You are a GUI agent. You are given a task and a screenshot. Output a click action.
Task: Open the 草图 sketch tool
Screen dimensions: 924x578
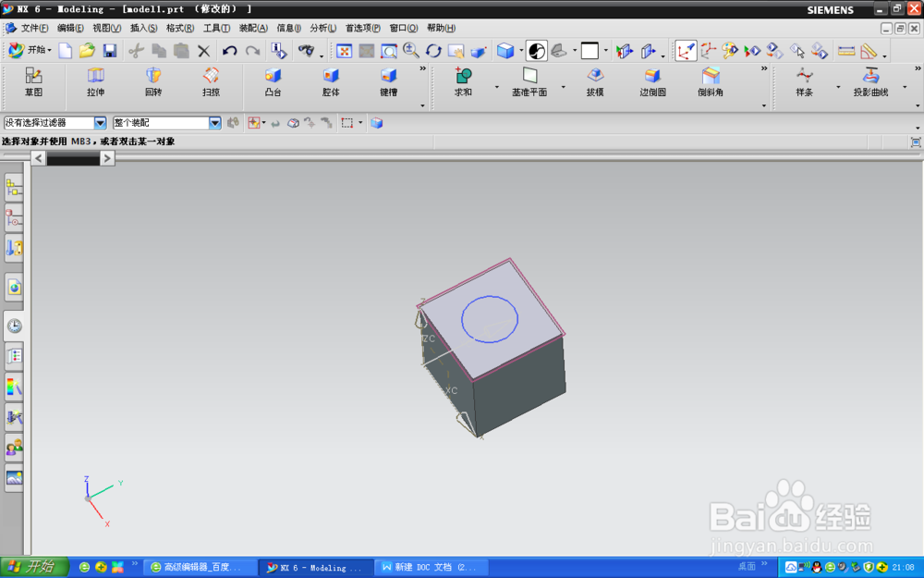33,82
